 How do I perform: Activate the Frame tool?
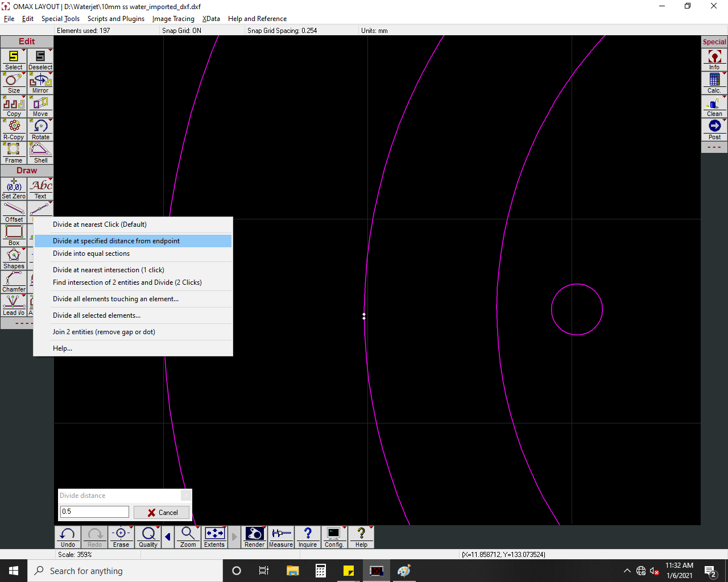[x=14, y=153]
